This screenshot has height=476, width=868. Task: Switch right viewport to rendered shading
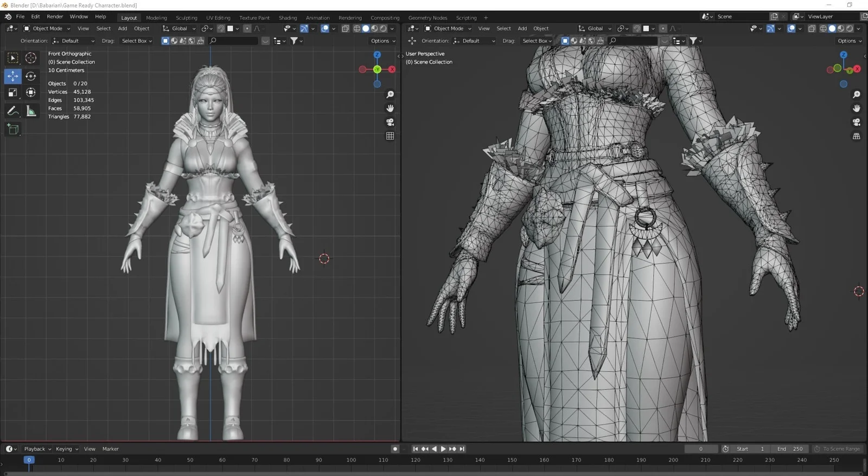click(x=850, y=28)
